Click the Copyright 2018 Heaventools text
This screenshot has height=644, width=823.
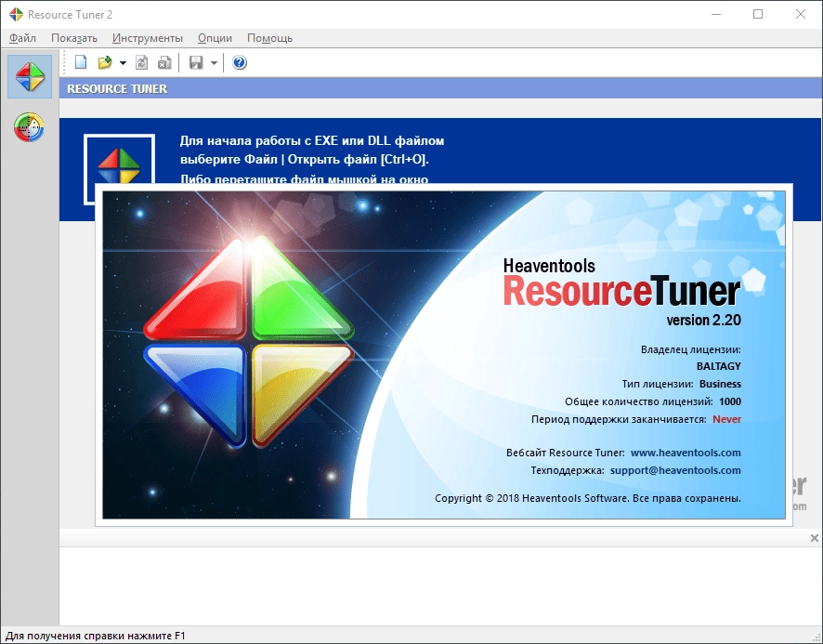pyautogui.click(x=588, y=498)
